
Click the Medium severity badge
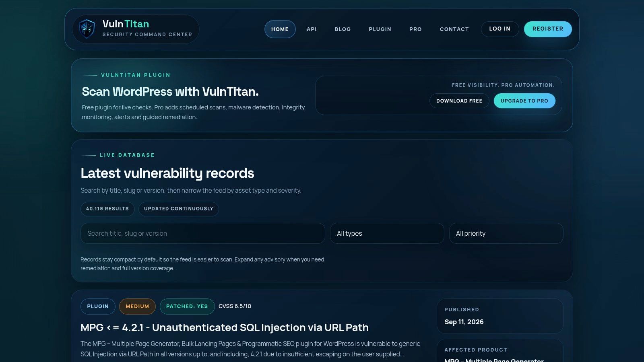[137, 306]
